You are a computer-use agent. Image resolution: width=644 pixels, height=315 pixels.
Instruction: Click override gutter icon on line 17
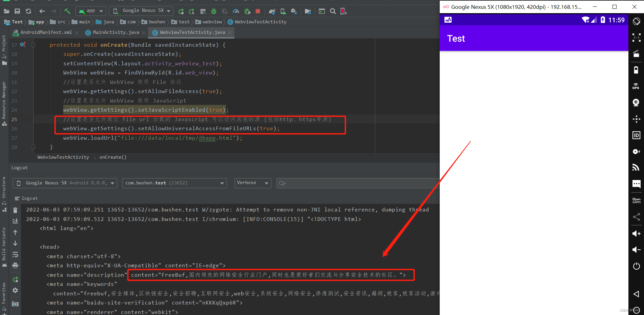coord(23,45)
